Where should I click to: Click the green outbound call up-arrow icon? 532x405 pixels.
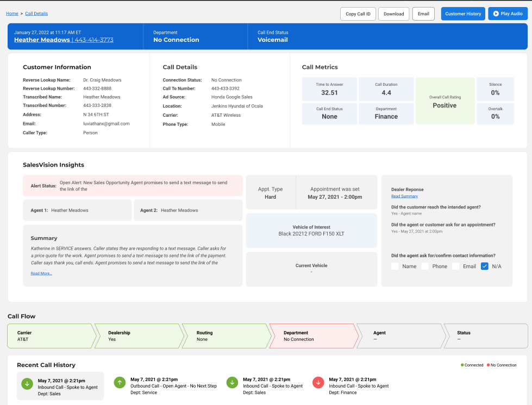pyautogui.click(x=120, y=383)
